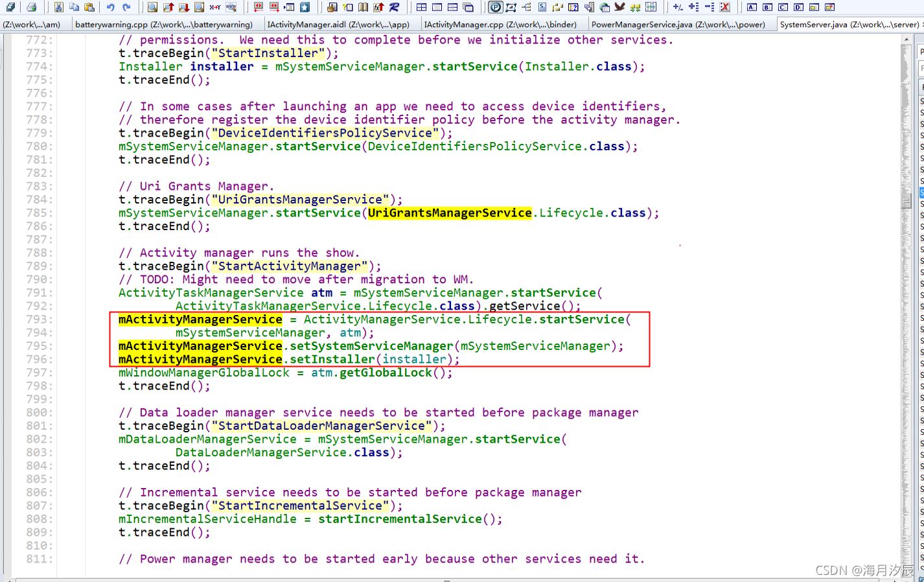The height and width of the screenshot is (582, 924).
Task: Click the Paste toolbar icon
Action: point(90,7)
